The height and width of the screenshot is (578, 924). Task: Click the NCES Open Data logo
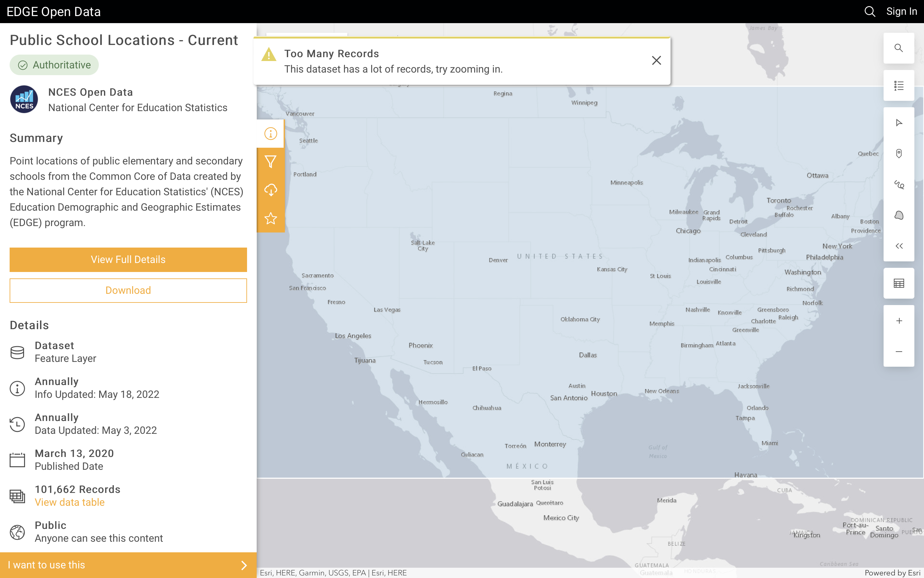tap(24, 100)
